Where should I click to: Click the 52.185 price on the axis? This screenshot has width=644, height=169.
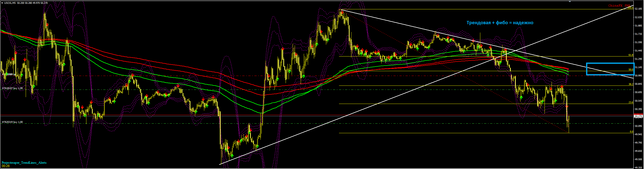tap(638, 9)
